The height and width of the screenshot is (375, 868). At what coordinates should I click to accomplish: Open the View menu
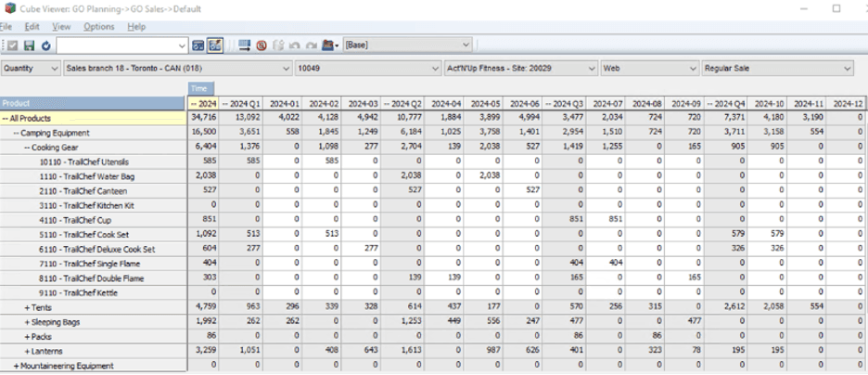pos(61,27)
